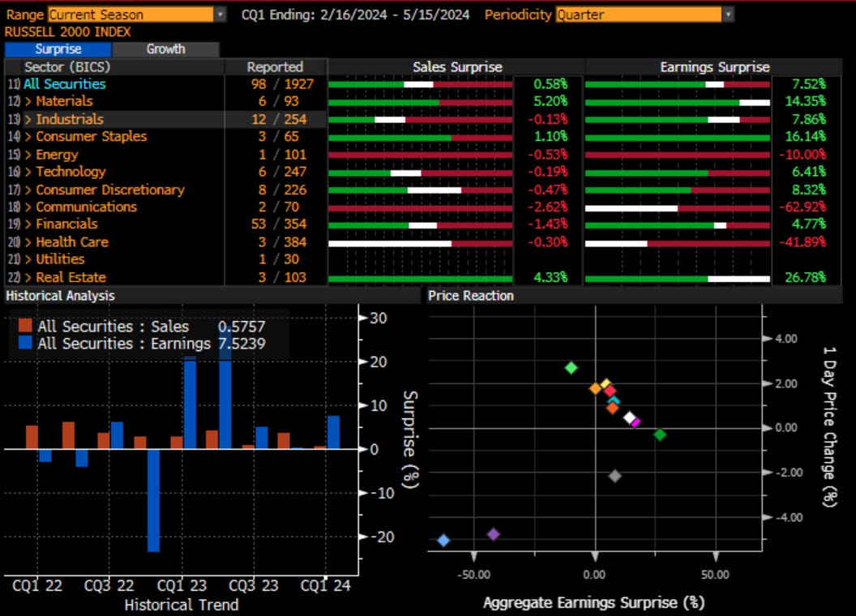The width and height of the screenshot is (856, 616).
Task: Select the Quarter periodicity field
Action: [x=639, y=15]
